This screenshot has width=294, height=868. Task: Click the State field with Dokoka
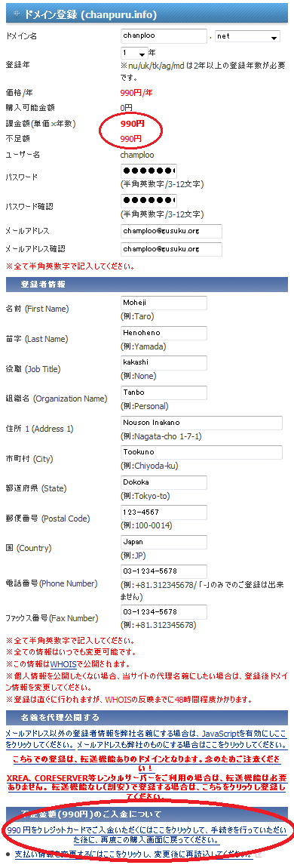[x=164, y=482]
